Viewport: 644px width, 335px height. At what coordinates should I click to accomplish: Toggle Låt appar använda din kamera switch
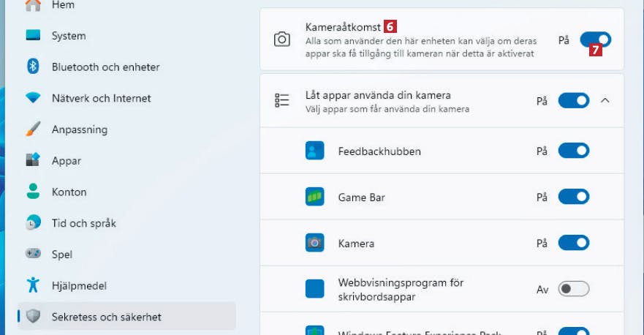click(x=574, y=101)
